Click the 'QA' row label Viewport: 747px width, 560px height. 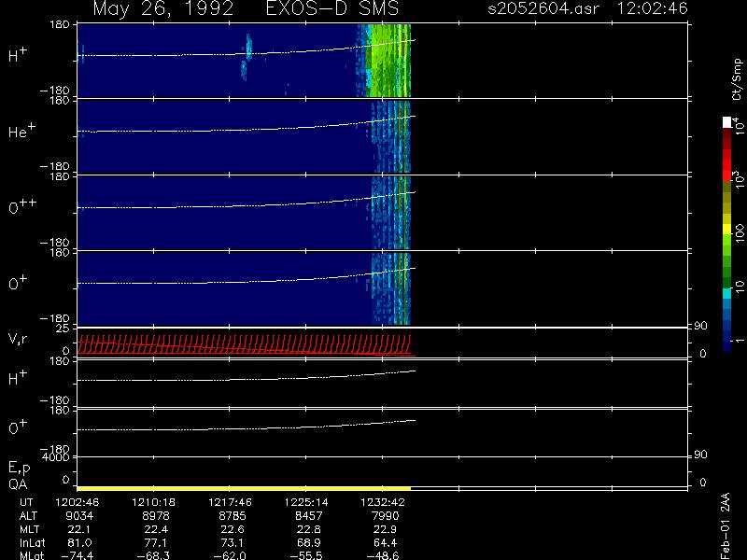18,484
